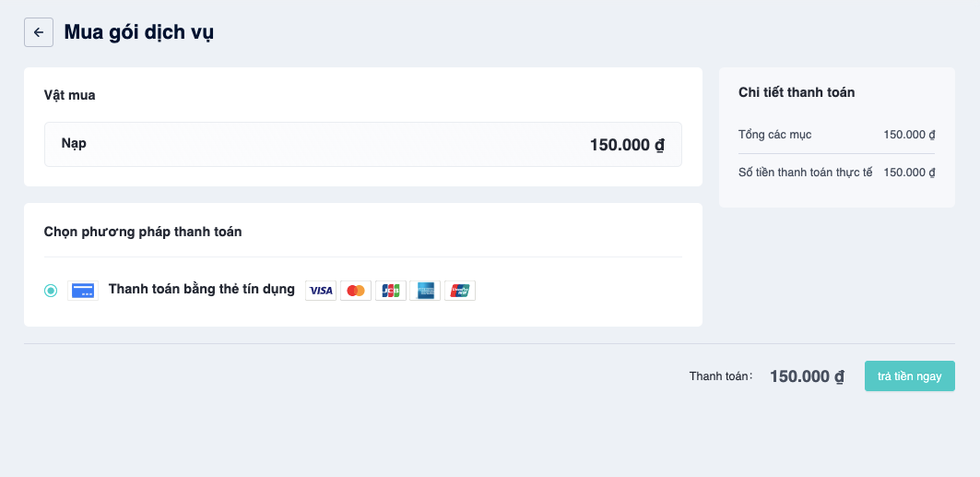The image size is (980, 477).
Task: Click the JCB card logo
Action: pos(391,291)
